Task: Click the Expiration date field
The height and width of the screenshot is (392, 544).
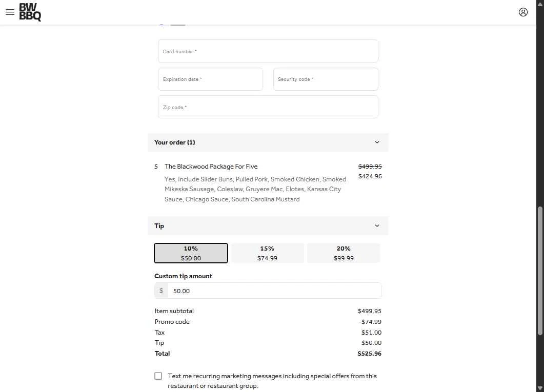Action: point(210,79)
